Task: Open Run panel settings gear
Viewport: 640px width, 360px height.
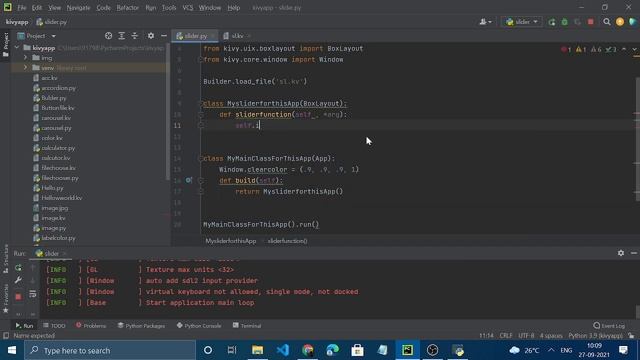Action: 621,253
